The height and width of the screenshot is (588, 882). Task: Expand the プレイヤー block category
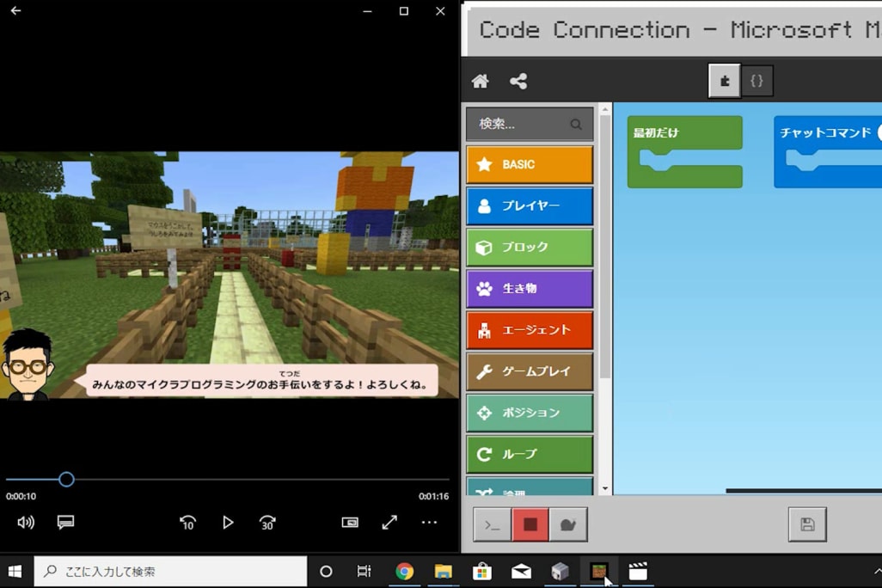[x=530, y=206]
